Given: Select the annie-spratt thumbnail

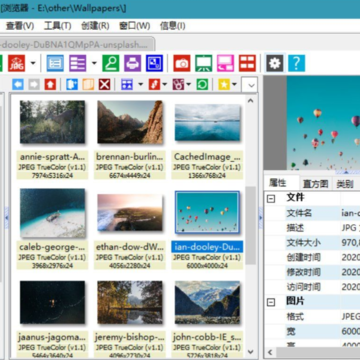Looking at the screenshot, I should [x=52, y=122].
